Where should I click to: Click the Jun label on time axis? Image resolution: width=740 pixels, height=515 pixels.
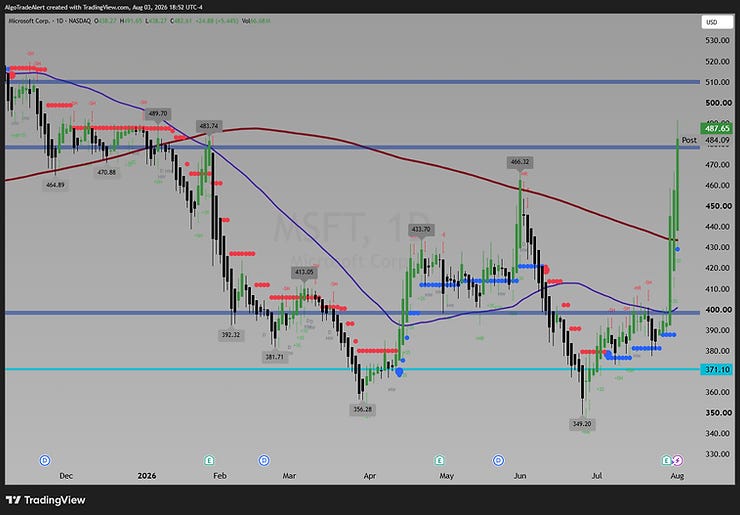[520, 476]
